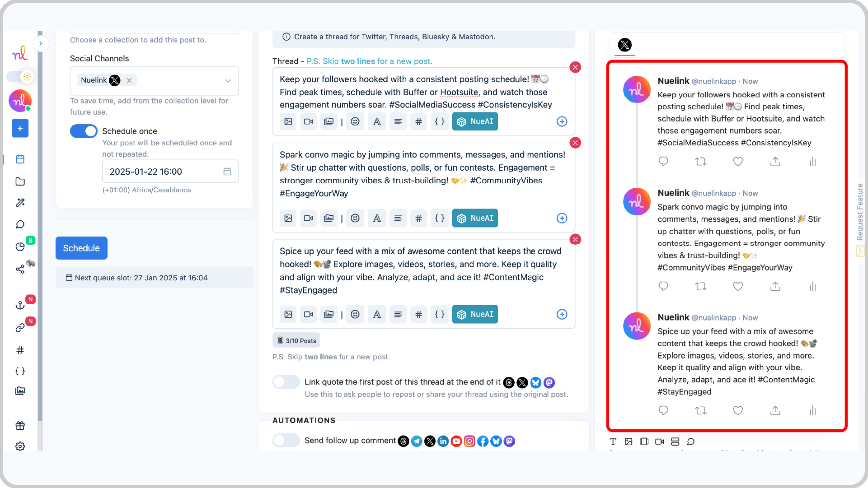The image size is (868, 488).
Task: Switch to the X preview tab
Action: 625,45
